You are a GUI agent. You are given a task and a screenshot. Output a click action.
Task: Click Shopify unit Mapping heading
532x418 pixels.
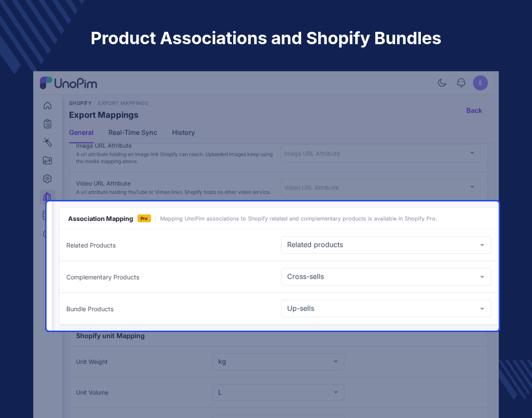[x=110, y=336]
